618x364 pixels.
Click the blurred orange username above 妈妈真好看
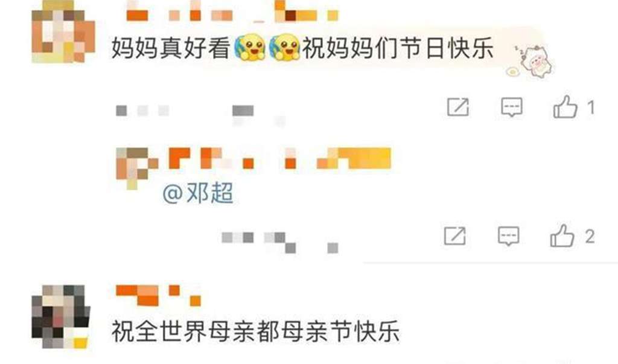tap(232, 11)
